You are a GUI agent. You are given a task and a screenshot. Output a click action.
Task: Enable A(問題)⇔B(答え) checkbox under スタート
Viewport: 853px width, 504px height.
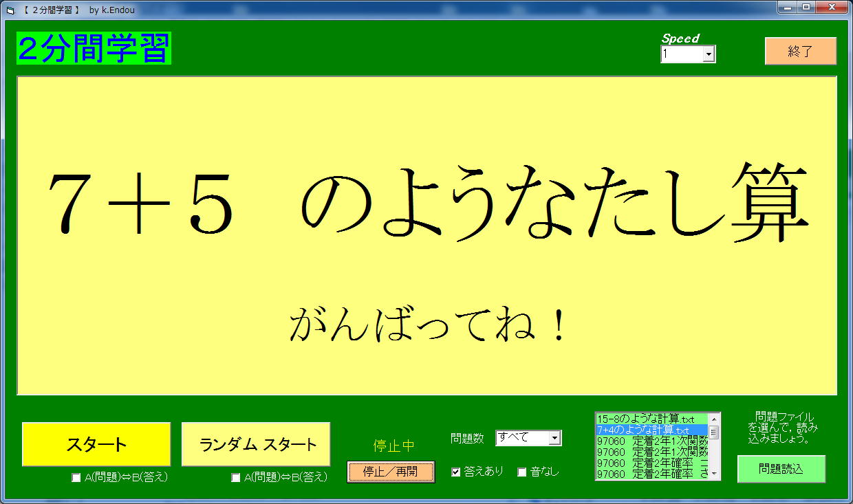point(76,478)
